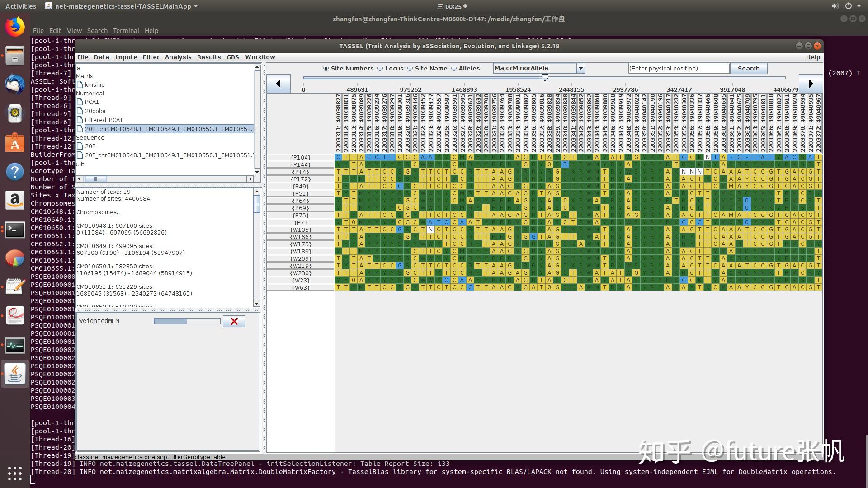Select the Locus radio button
Image resolution: width=868 pixels, height=488 pixels.
pos(380,69)
